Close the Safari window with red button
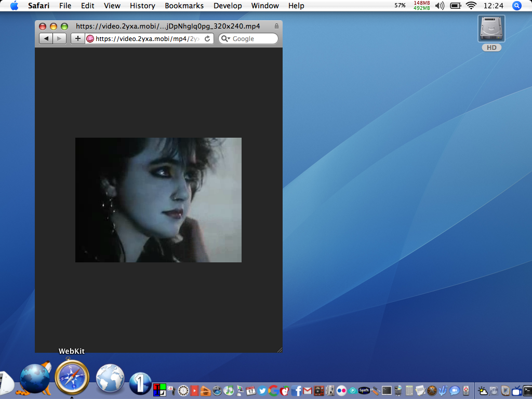The image size is (532, 399). (x=43, y=26)
